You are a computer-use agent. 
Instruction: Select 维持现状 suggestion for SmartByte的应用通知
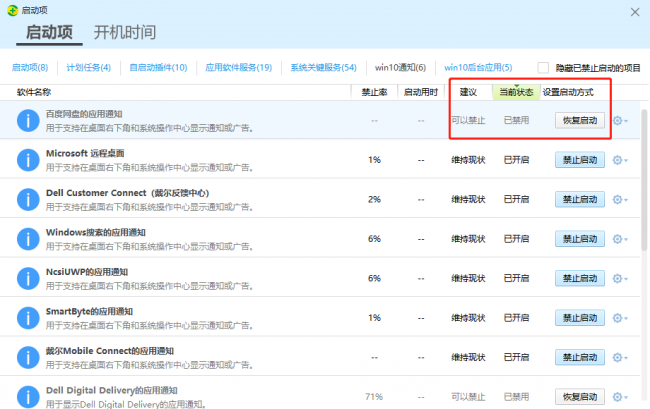pos(468,318)
